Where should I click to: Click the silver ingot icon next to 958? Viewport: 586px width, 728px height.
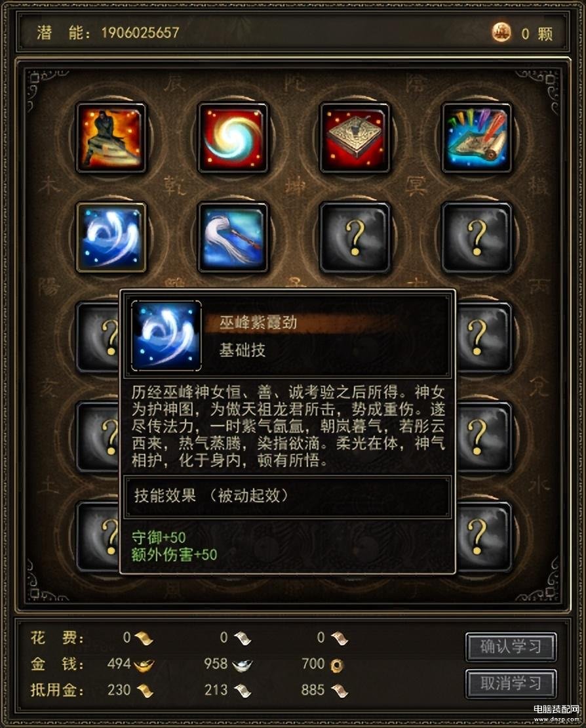[242, 665]
